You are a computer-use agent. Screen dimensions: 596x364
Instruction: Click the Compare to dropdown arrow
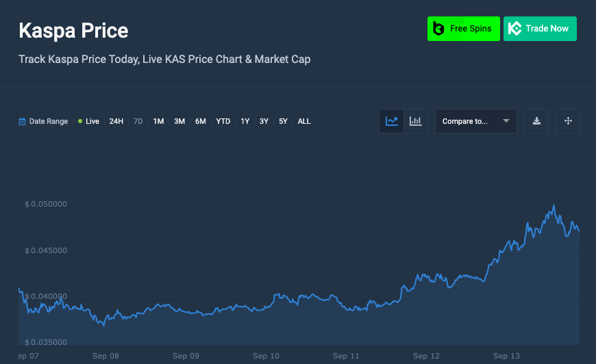pos(506,120)
